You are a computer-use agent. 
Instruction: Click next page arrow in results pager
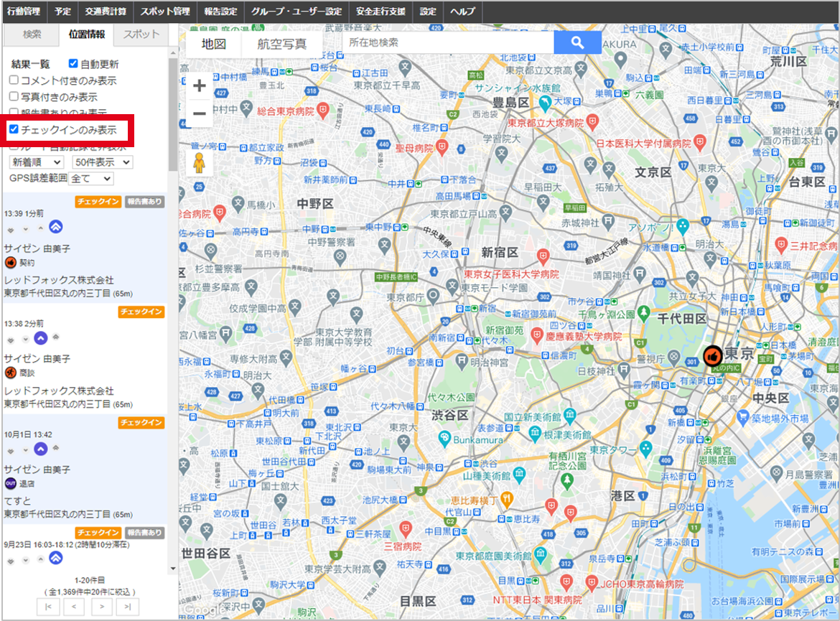click(x=101, y=607)
